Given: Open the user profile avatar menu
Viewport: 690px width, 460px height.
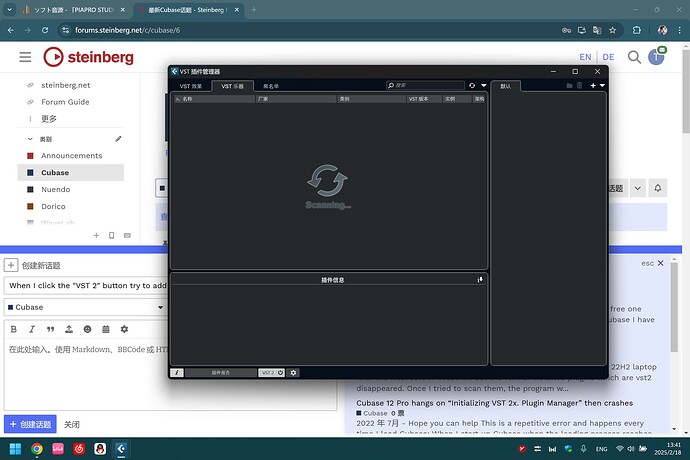Looking at the screenshot, I should pyautogui.click(x=656, y=57).
